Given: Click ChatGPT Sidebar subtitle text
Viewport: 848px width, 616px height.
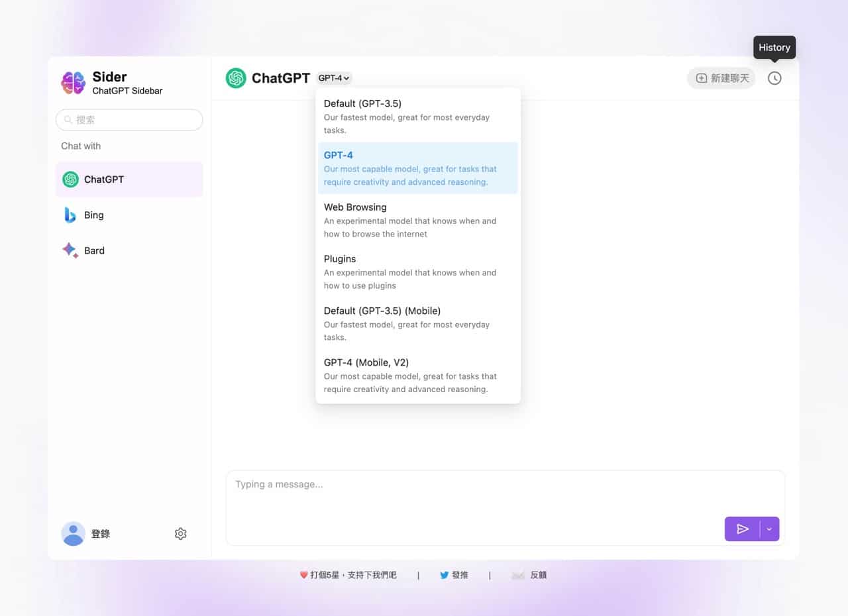Looking at the screenshot, I should click(127, 91).
